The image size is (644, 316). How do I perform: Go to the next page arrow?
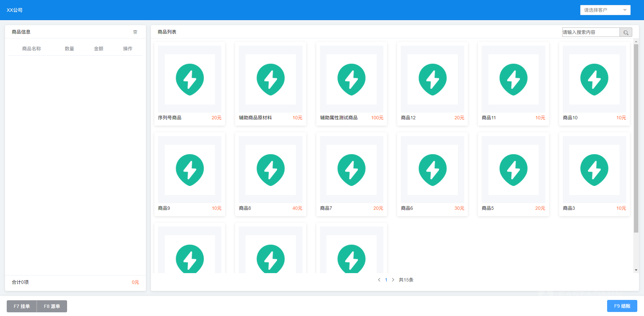[393, 280]
